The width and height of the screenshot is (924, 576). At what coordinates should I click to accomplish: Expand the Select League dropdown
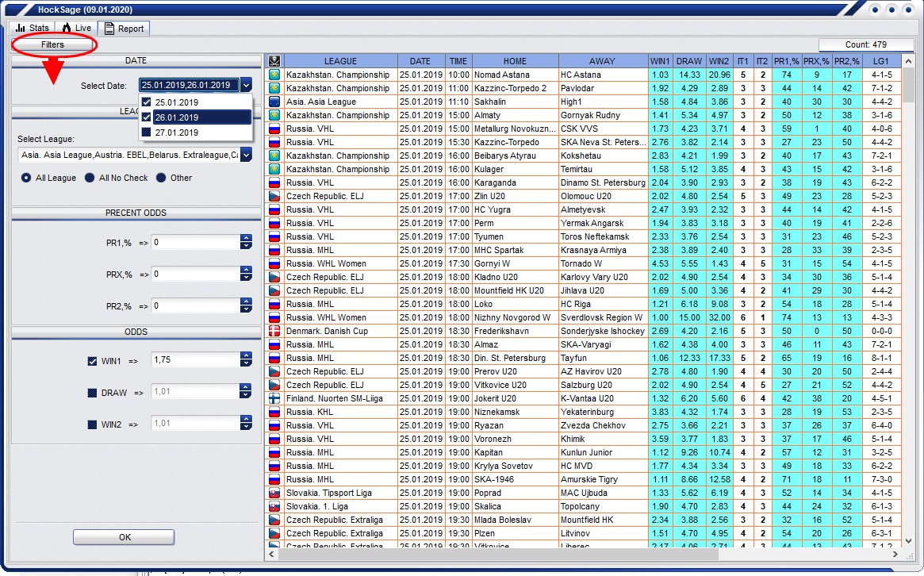point(247,155)
